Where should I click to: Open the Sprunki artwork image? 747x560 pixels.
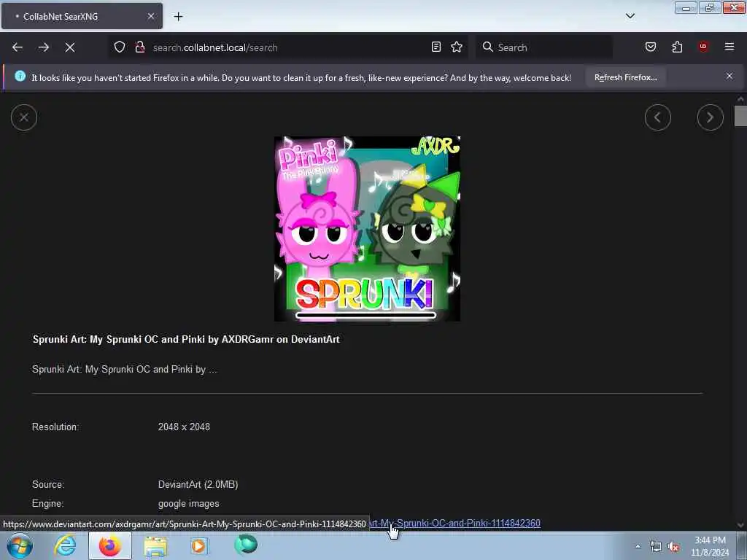pos(368,228)
